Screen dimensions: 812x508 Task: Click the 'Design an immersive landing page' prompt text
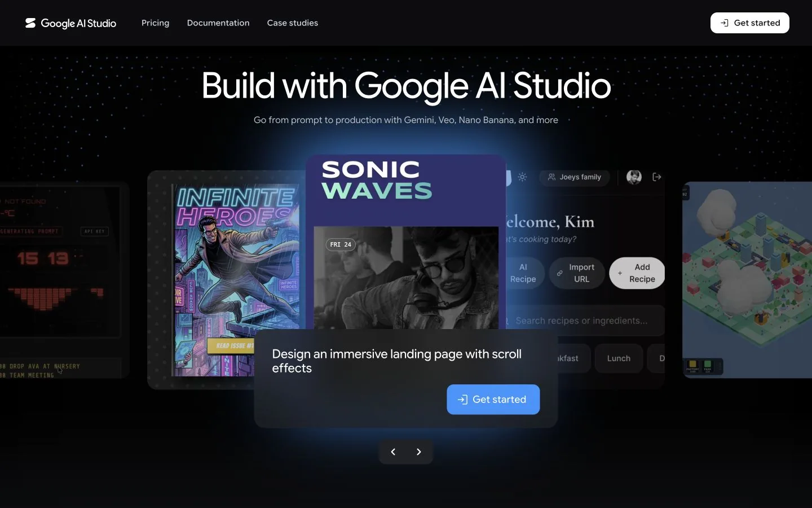[397, 361]
